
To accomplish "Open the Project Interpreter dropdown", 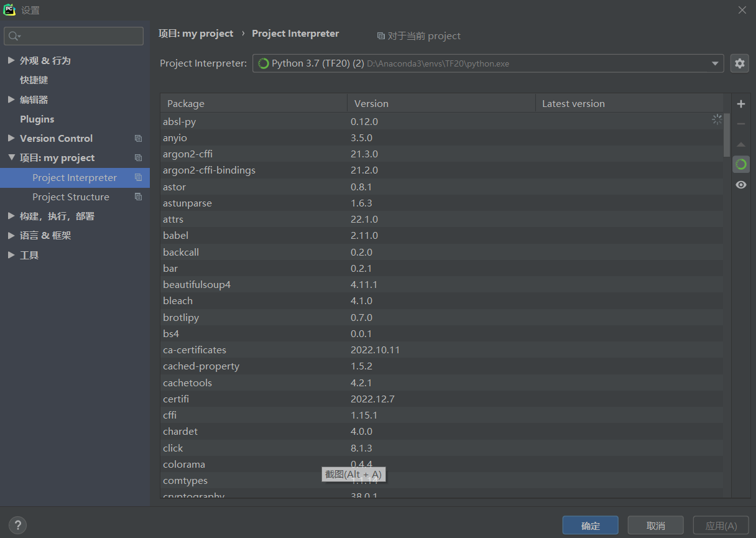I will click(488, 63).
